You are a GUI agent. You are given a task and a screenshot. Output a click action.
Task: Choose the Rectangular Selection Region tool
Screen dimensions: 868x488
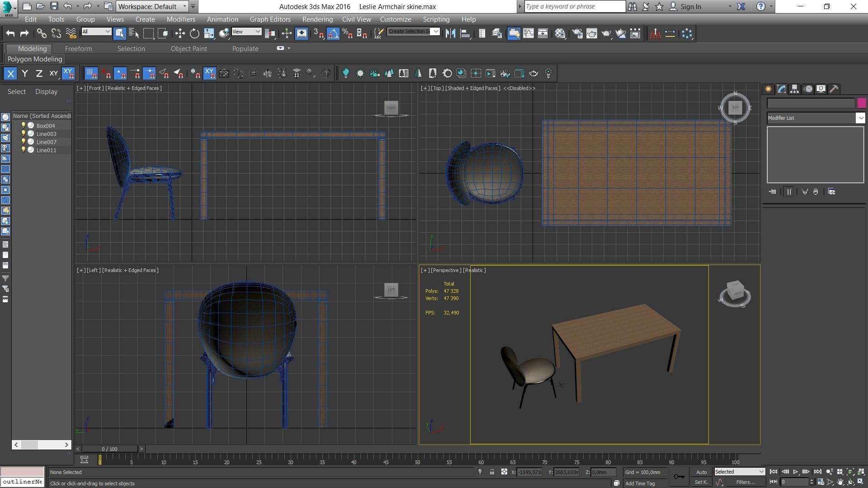coord(148,33)
